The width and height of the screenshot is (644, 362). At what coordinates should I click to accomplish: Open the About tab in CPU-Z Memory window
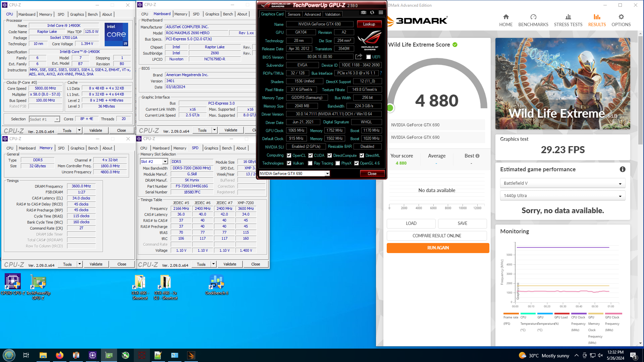click(107, 148)
